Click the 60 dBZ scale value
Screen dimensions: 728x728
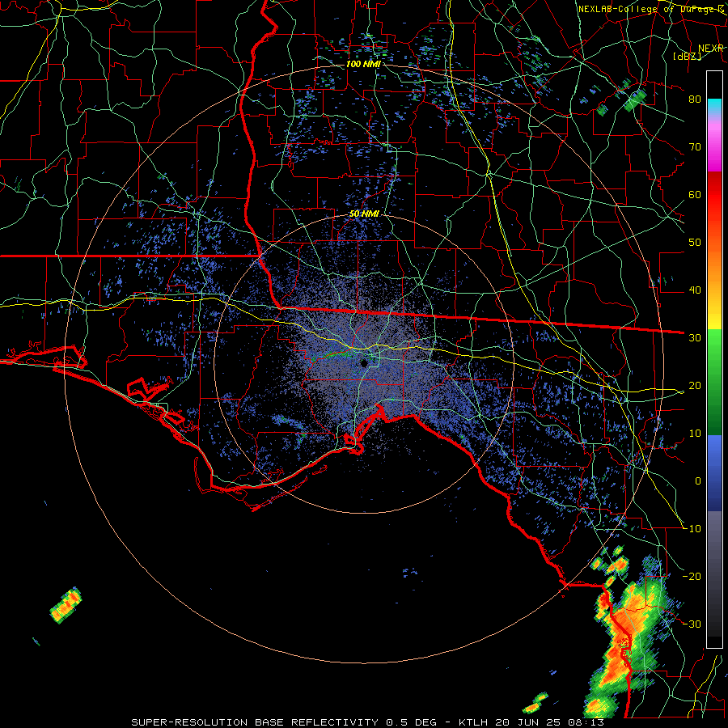pos(695,194)
